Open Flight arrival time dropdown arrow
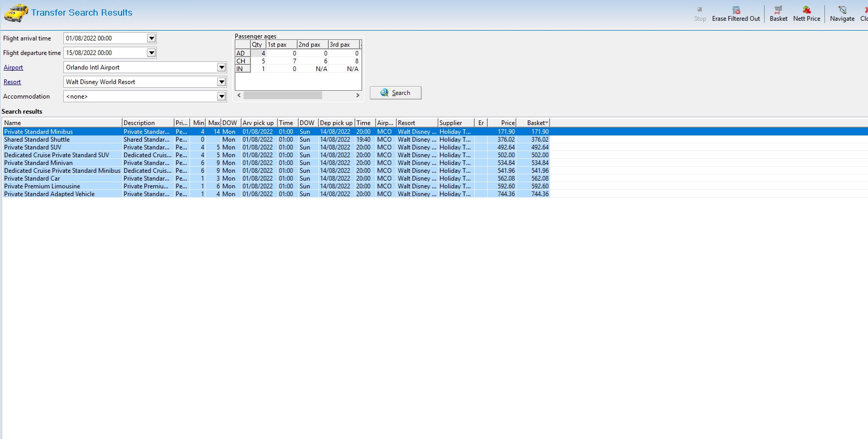Viewport: 868px width, 439px height. (151, 38)
